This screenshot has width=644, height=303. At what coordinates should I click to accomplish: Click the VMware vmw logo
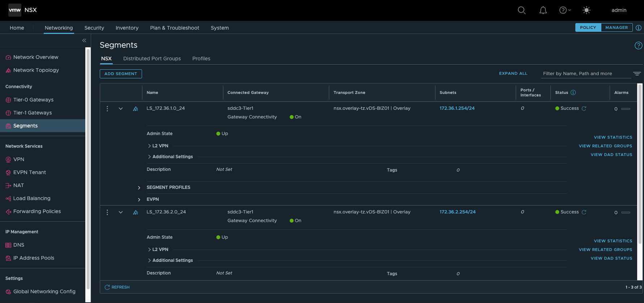pyautogui.click(x=15, y=10)
